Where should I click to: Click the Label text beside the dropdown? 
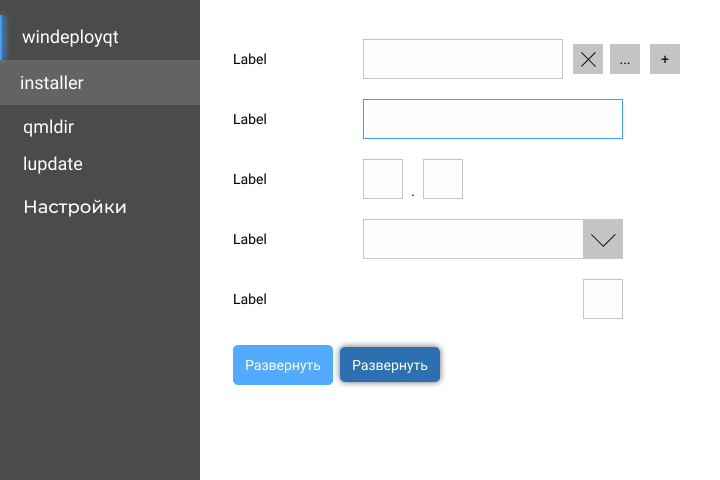pyautogui.click(x=250, y=239)
